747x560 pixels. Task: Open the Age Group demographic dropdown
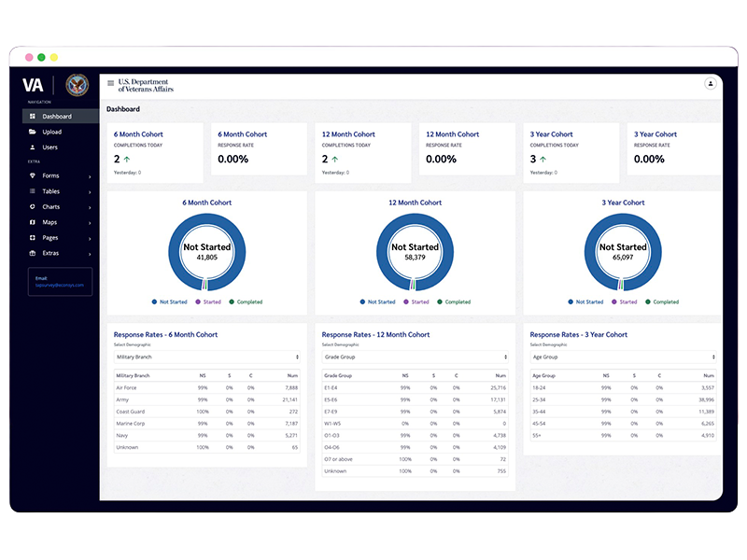pos(622,357)
